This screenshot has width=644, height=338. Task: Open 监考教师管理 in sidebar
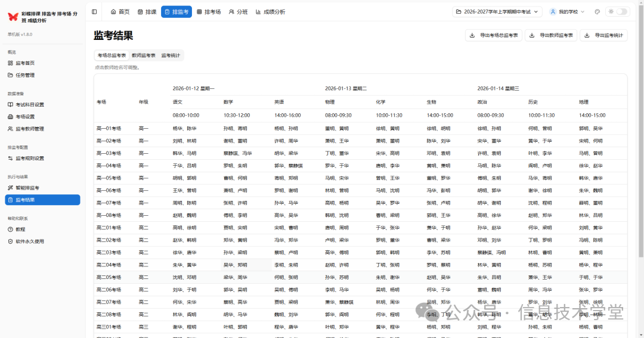click(x=43, y=129)
